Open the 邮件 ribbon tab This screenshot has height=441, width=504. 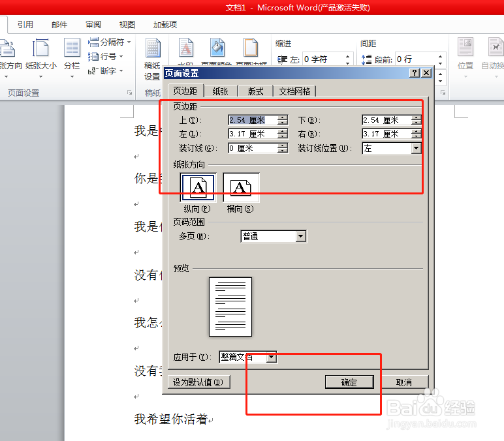[x=59, y=24]
